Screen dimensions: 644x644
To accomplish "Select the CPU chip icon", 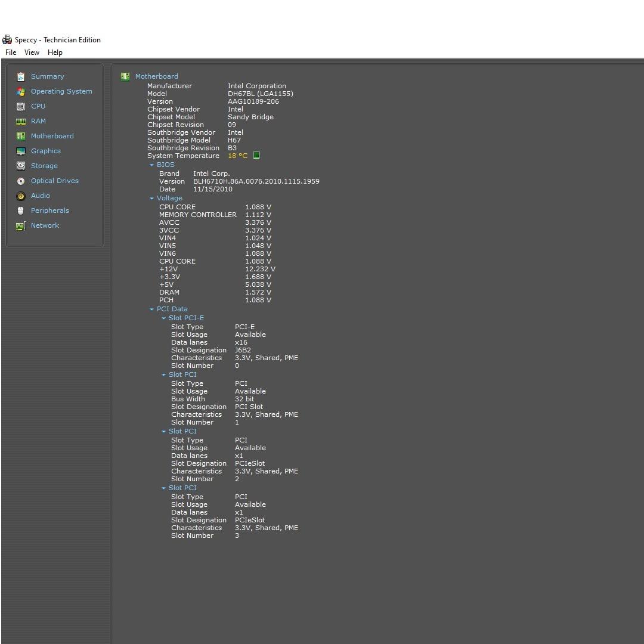I will click(21, 106).
